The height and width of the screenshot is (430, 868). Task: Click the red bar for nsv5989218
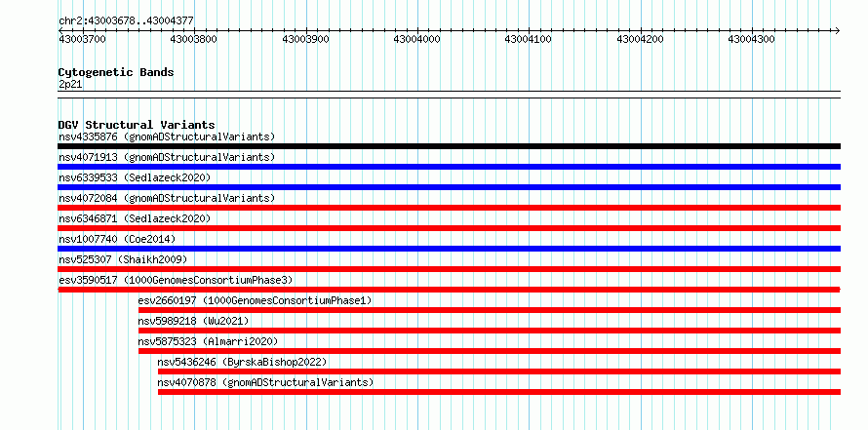coord(490,331)
